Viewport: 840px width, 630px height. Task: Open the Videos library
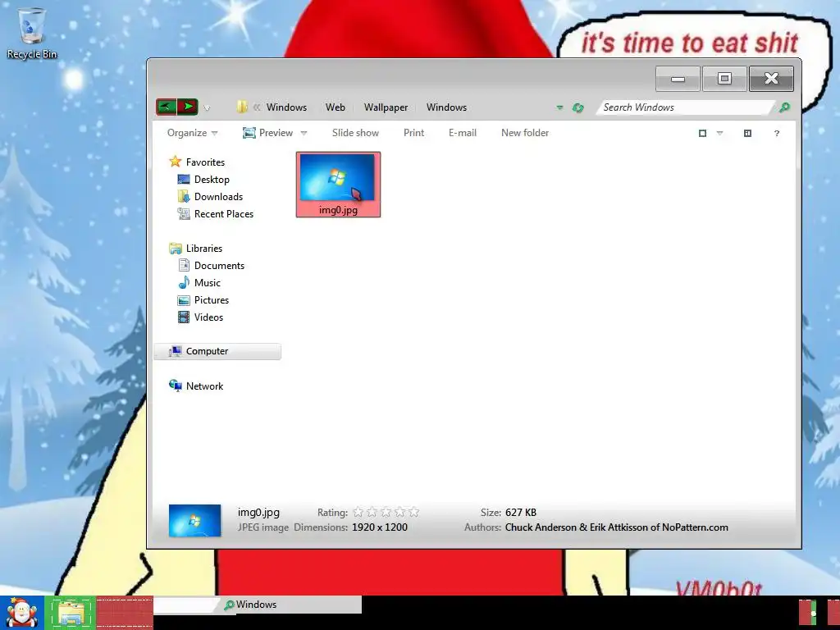click(x=208, y=317)
